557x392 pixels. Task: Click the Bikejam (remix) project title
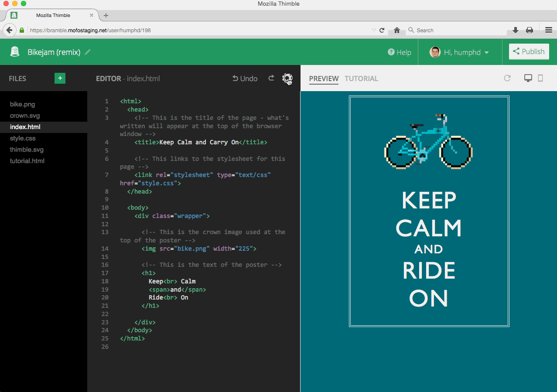[54, 52]
